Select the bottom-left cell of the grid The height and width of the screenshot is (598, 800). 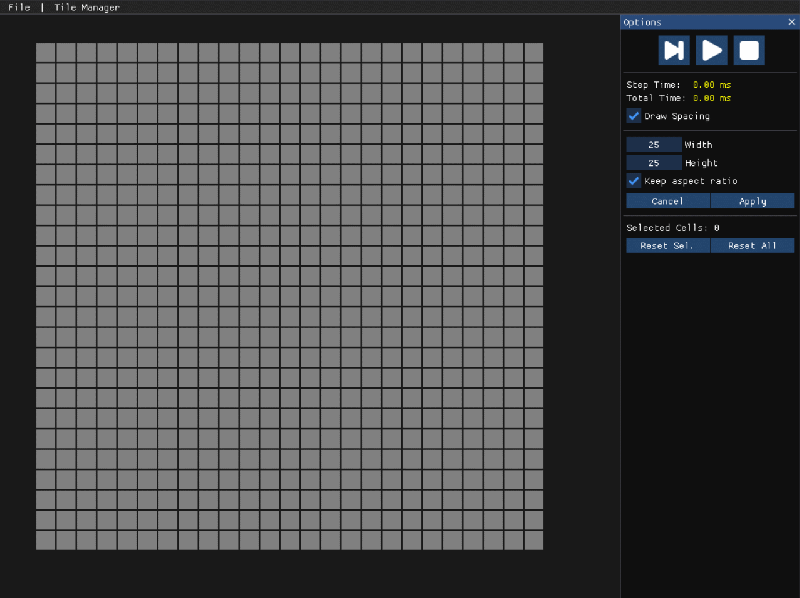pyautogui.click(x=46, y=539)
